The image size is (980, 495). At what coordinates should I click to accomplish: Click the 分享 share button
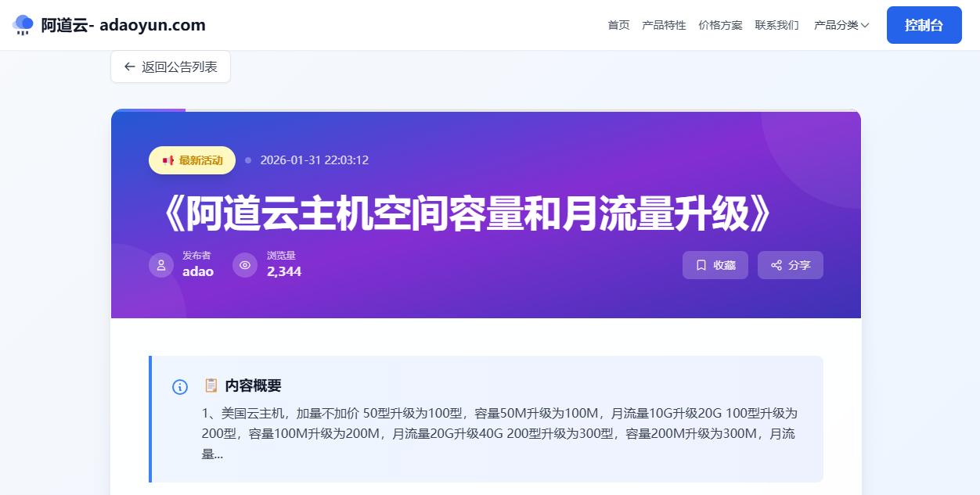click(790, 264)
